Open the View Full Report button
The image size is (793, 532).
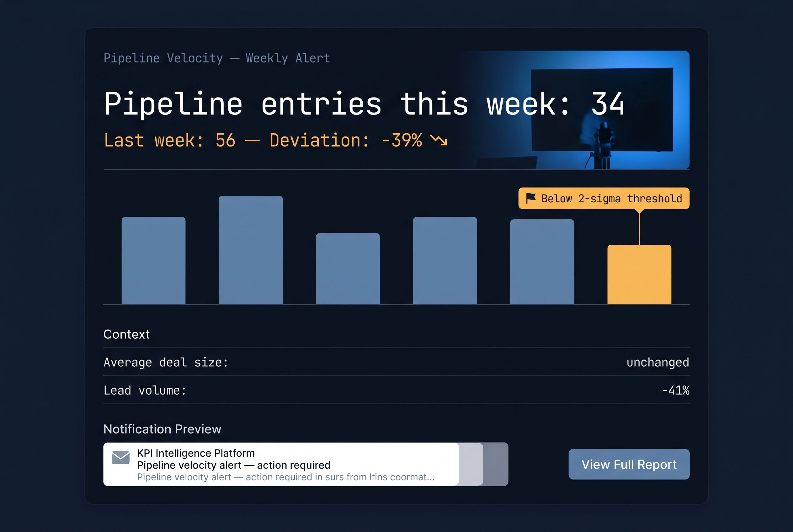click(x=629, y=464)
